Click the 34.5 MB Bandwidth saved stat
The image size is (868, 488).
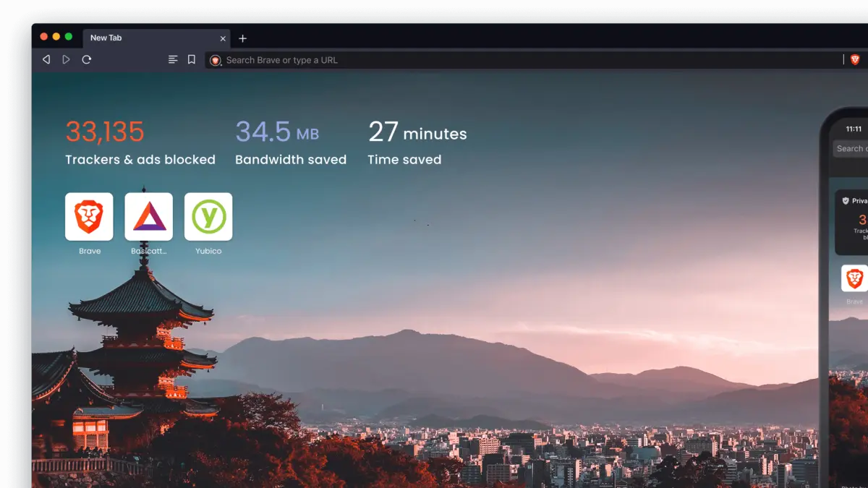pos(290,144)
